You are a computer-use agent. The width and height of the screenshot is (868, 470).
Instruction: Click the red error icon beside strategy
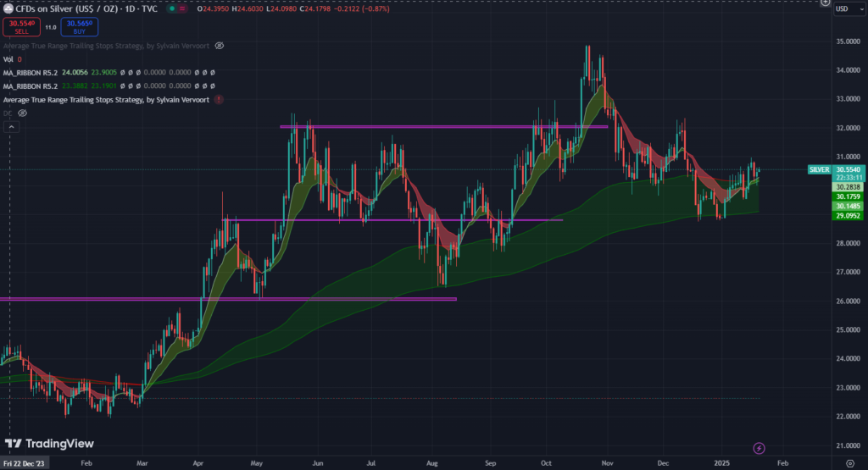219,99
